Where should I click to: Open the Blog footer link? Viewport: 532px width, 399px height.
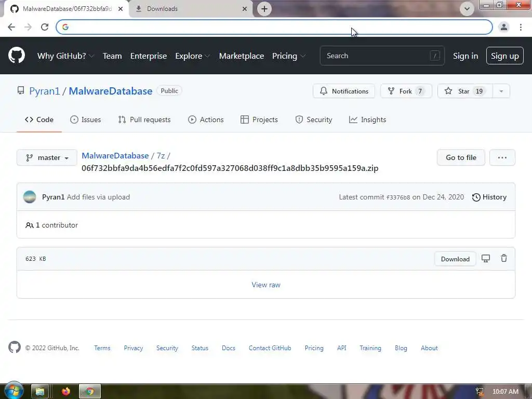click(x=401, y=348)
